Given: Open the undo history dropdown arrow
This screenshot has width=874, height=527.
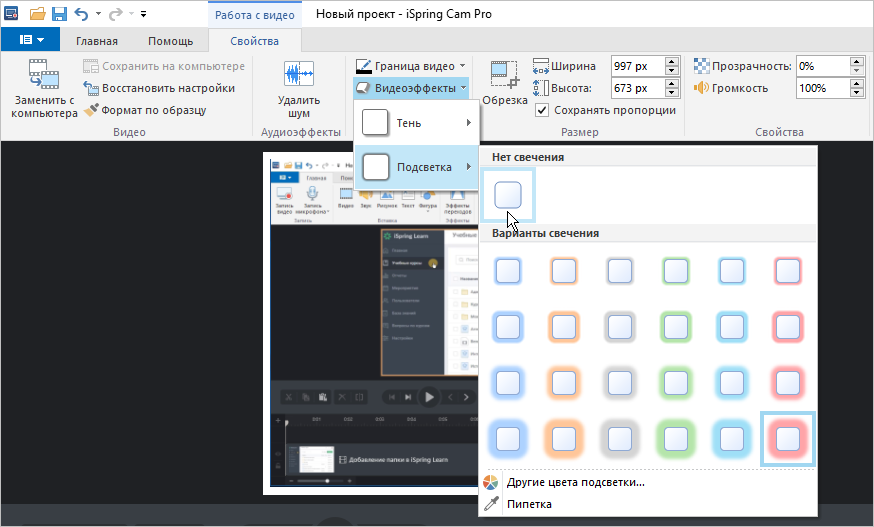Looking at the screenshot, I should point(98,14).
